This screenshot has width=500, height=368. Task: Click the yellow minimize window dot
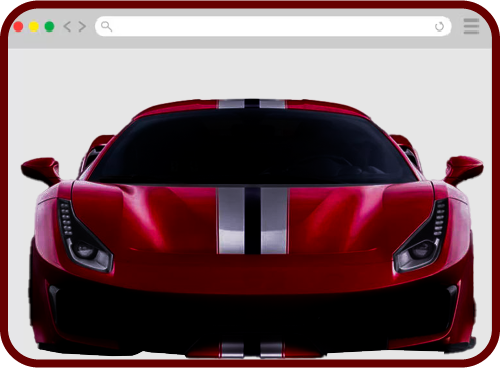pos(34,27)
